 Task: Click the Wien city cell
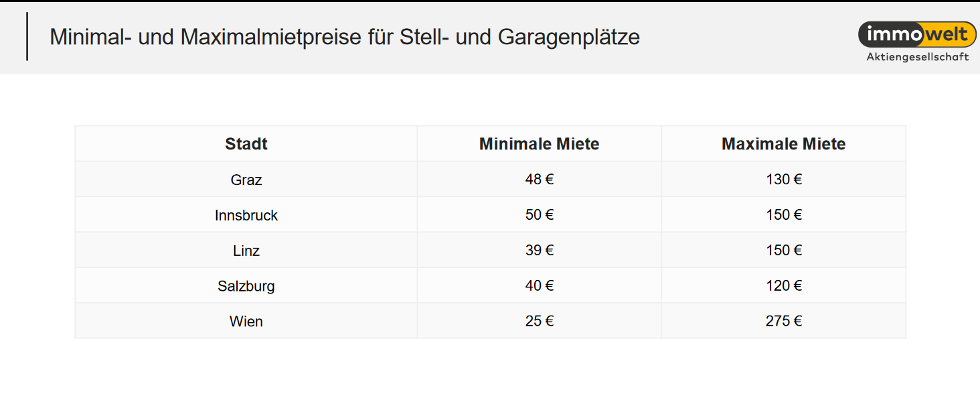coord(246,322)
